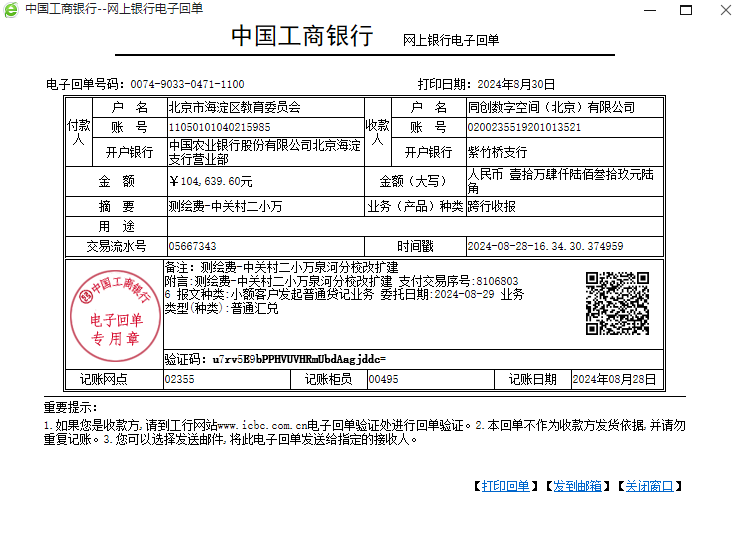Maximize the receipt window

tap(686, 10)
